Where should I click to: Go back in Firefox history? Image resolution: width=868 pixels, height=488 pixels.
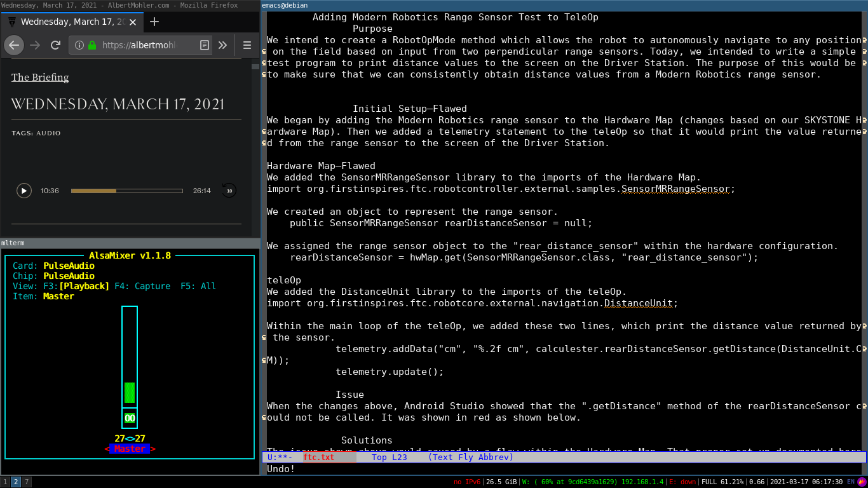coord(14,45)
